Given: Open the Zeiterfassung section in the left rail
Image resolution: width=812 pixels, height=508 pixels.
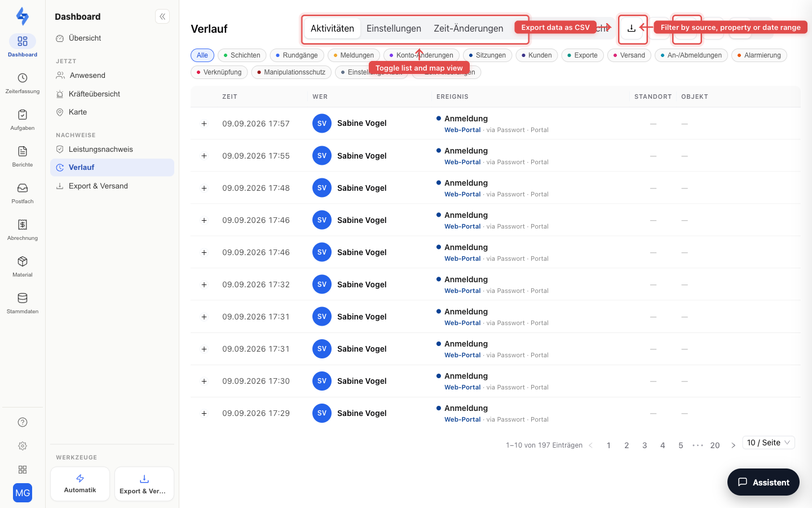Looking at the screenshot, I should click(23, 83).
